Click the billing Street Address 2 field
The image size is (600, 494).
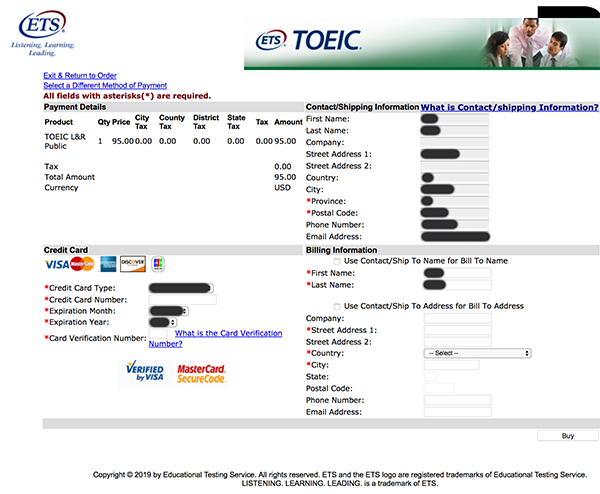tap(457, 342)
